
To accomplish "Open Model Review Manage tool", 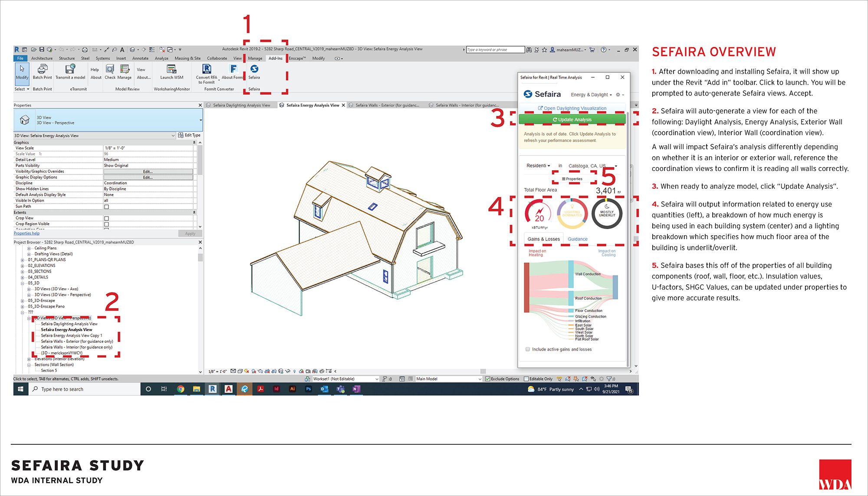I will 125,69.
